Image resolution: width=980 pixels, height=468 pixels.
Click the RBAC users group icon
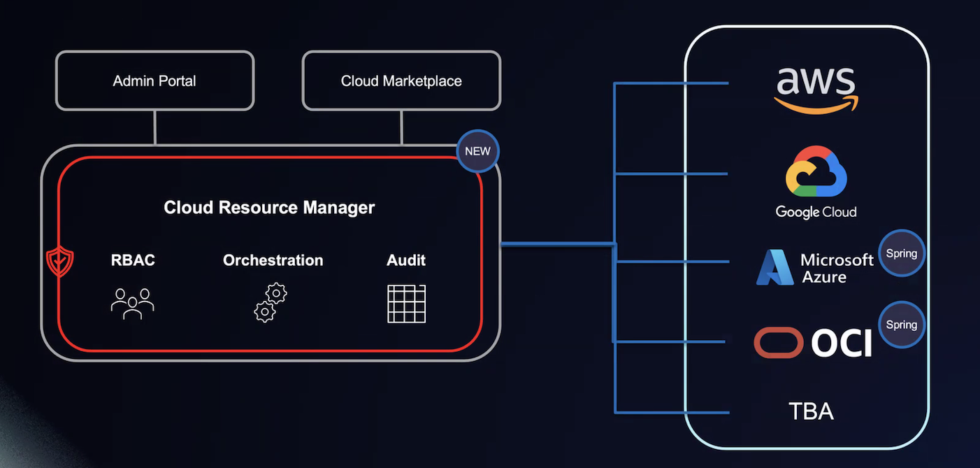[132, 303]
